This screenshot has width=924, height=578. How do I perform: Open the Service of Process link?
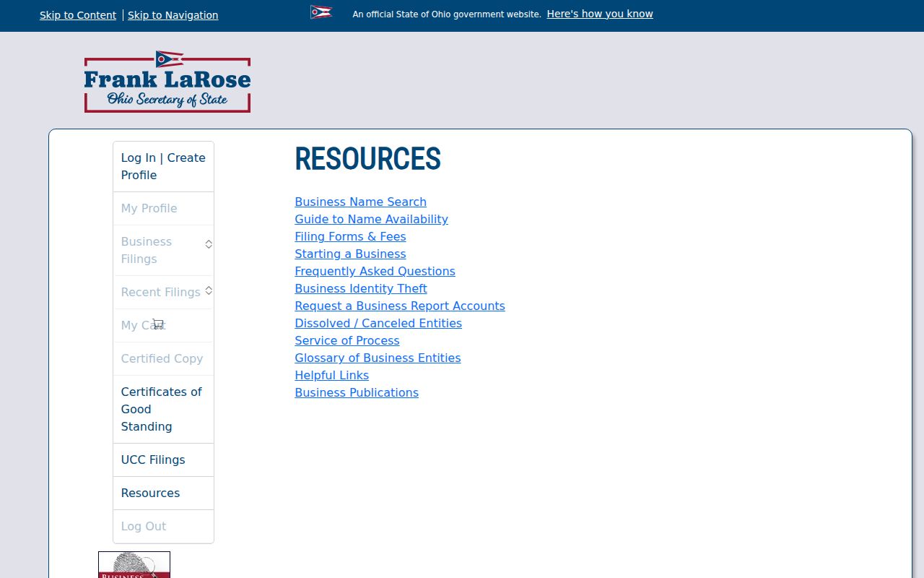click(x=346, y=340)
